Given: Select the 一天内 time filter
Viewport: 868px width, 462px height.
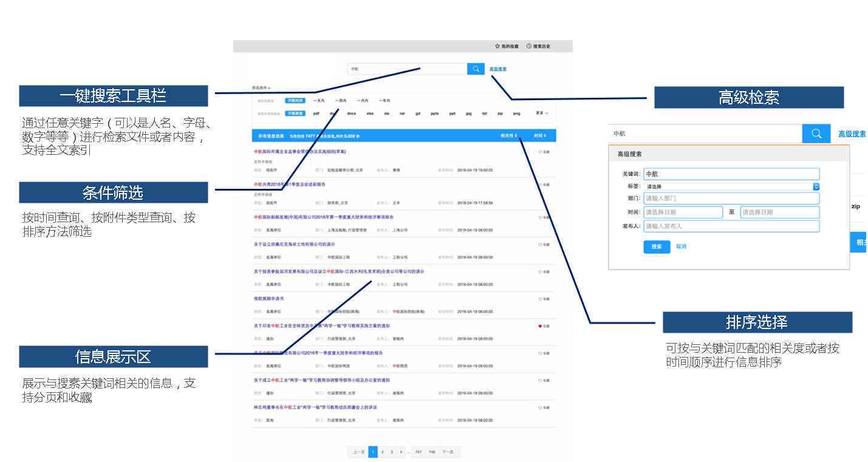Looking at the screenshot, I should tap(319, 100).
